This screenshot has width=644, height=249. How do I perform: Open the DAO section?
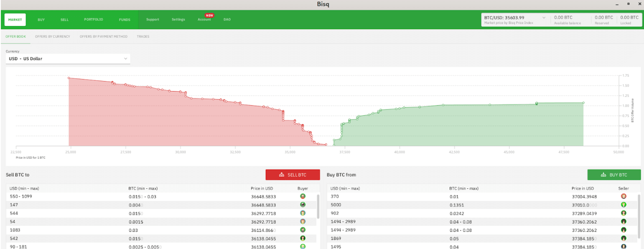tap(227, 20)
